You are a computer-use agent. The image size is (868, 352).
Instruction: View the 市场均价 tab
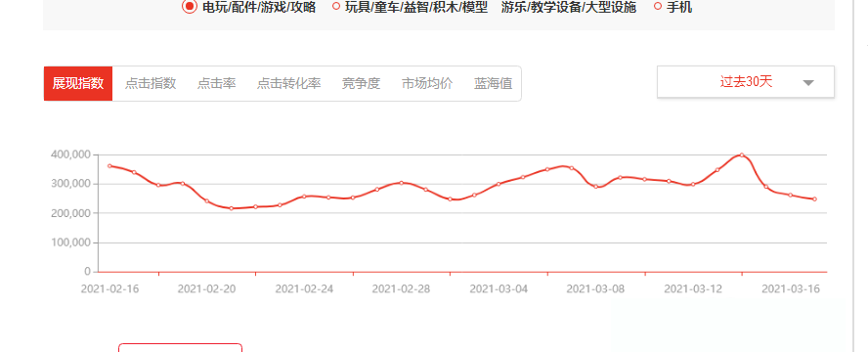[427, 83]
